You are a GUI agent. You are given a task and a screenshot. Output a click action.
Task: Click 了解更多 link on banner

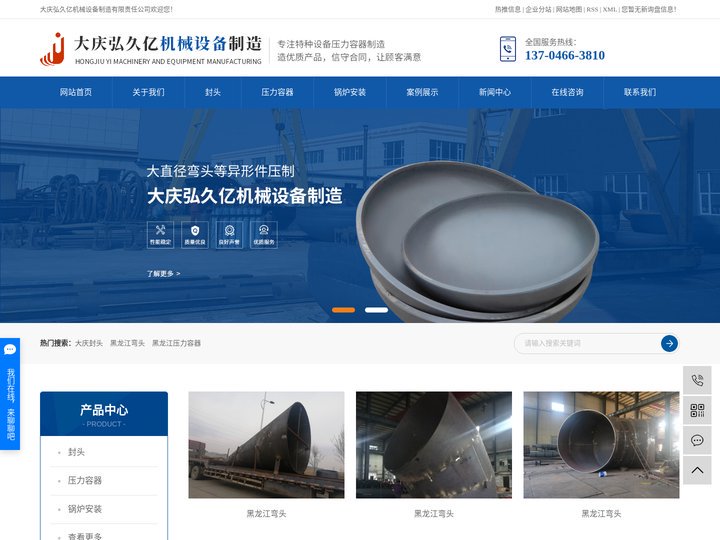pos(163,274)
